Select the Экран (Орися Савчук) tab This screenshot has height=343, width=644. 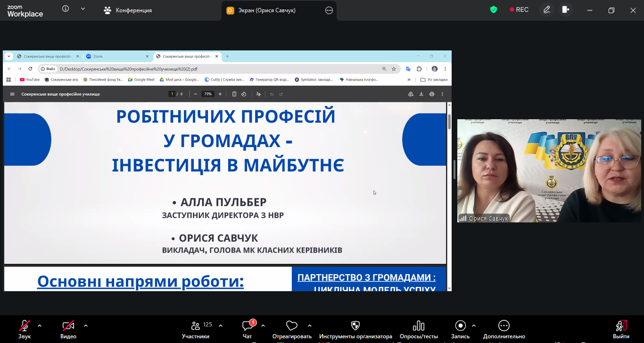[274, 10]
